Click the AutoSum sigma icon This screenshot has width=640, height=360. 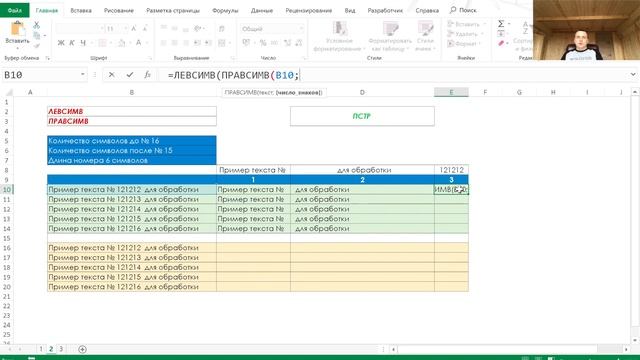pos(501,24)
